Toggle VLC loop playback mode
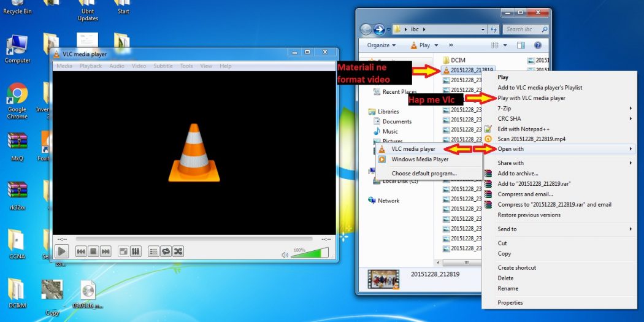644x322 pixels. [166, 251]
